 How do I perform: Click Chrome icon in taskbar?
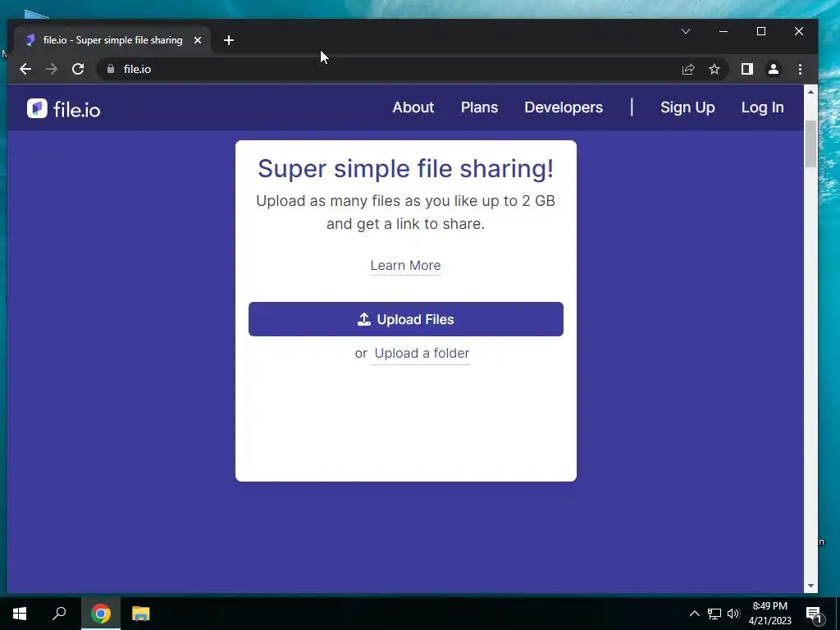click(x=101, y=614)
